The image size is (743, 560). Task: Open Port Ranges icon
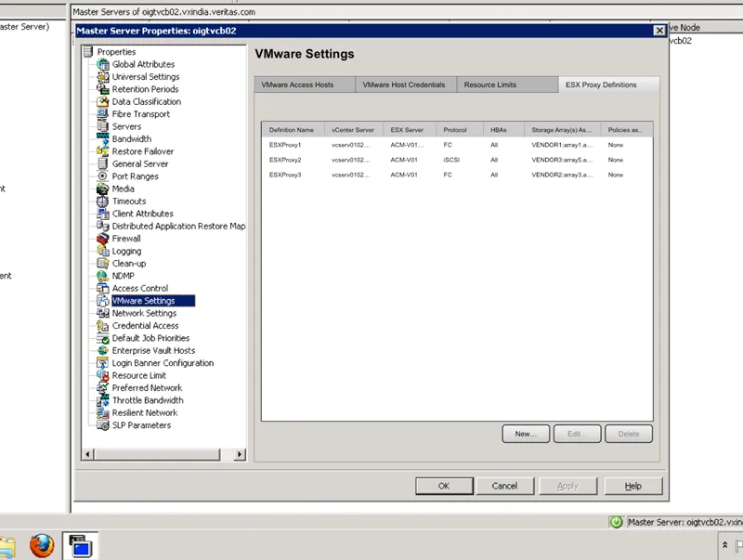103,176
